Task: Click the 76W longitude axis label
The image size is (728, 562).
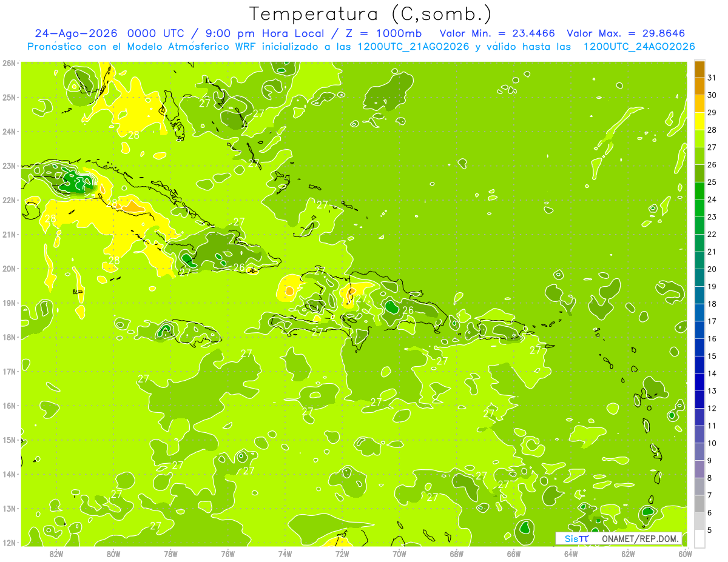Action: point(228,554)
